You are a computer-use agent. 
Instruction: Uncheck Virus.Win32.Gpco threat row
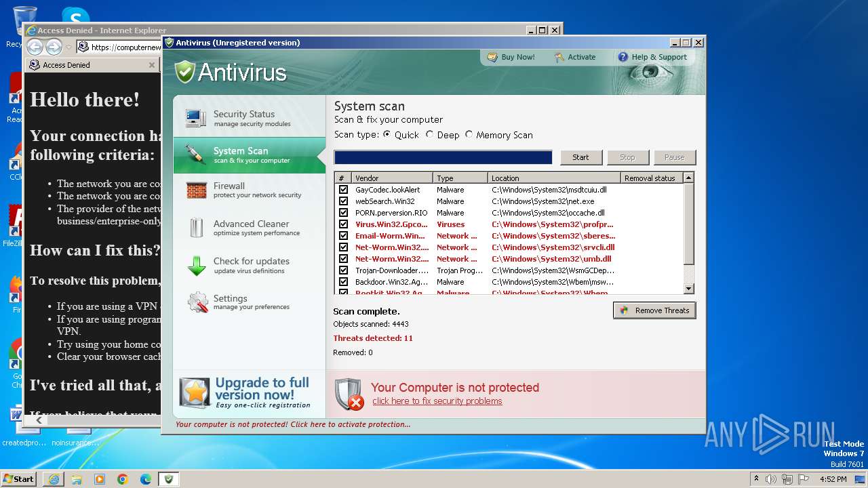coord(343,224)
